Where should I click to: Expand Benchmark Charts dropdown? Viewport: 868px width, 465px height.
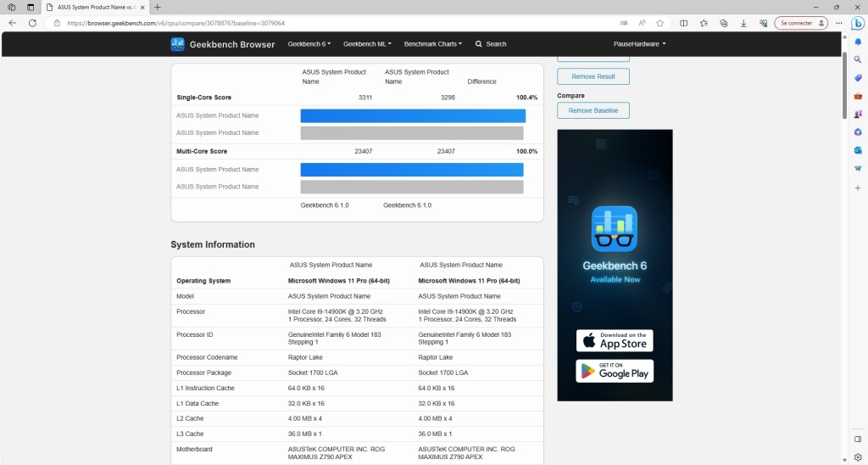[x=432, y=44]
